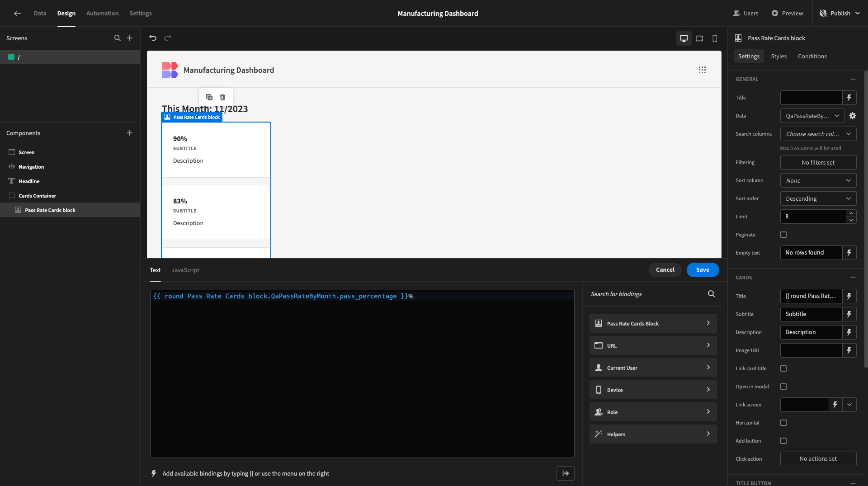Click the Search for bindings magnifier
Viewport: 868px width, 486px height.
point(712,294)
